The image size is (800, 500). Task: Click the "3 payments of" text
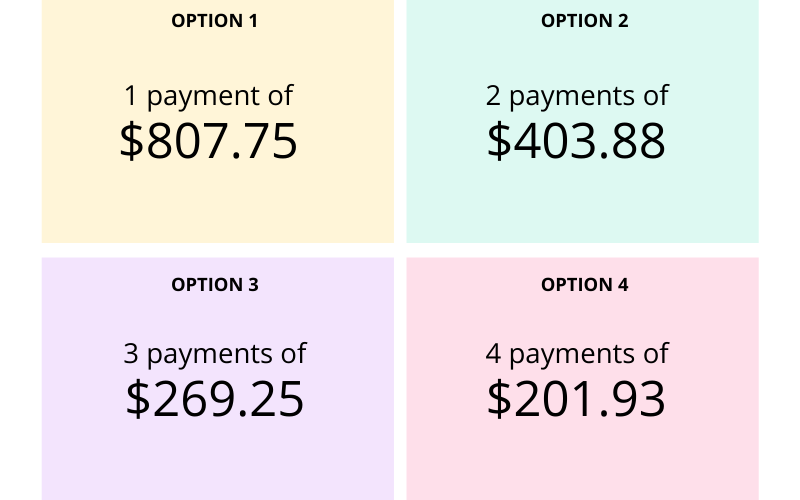[215, 354]
